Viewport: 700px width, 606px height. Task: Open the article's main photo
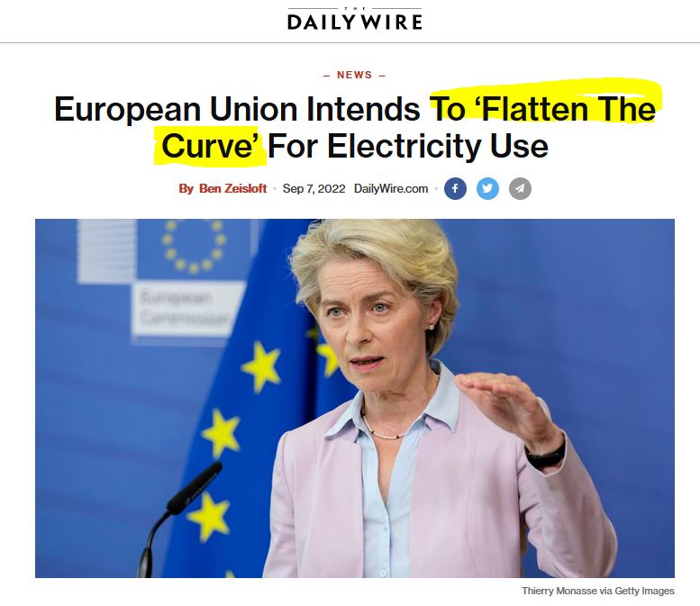click(355, 398)
